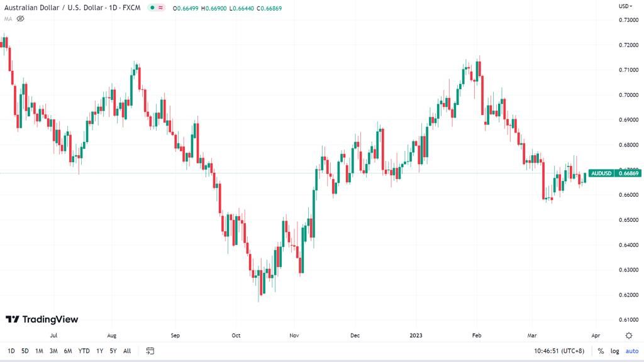Click the green market status dot
This screenshot has height=362, width=644.
(152, 8)
